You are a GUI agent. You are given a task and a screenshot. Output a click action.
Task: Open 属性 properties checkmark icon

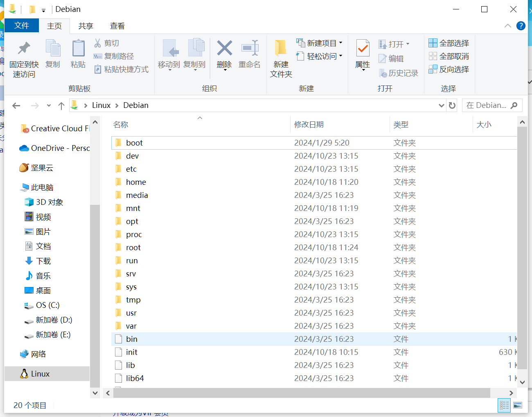[363, 48]
